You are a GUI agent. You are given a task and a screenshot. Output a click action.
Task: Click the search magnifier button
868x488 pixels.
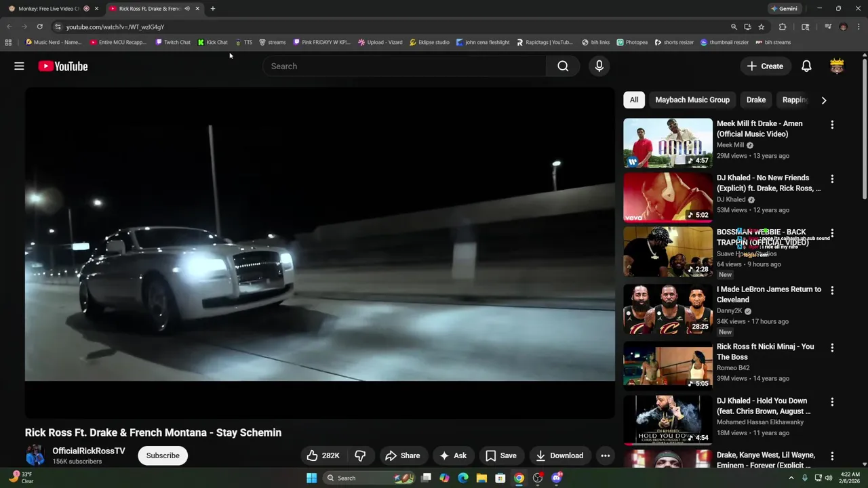point(563,66)
